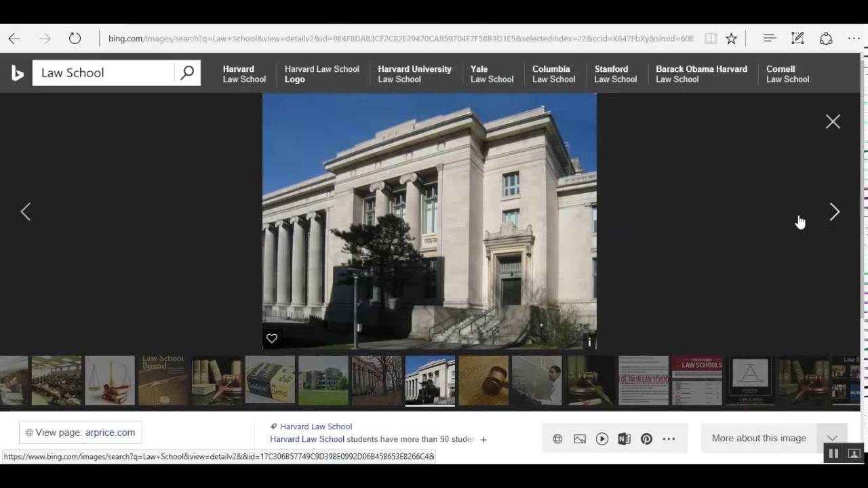868x488 pixels.
Task: Open the red Law Schools infographic thumbnail
Action: coord(697,380)
